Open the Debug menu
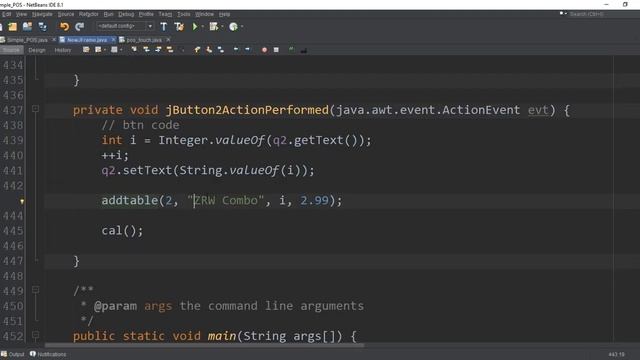Screen dimensions: 640x360 tap(126, 14)
